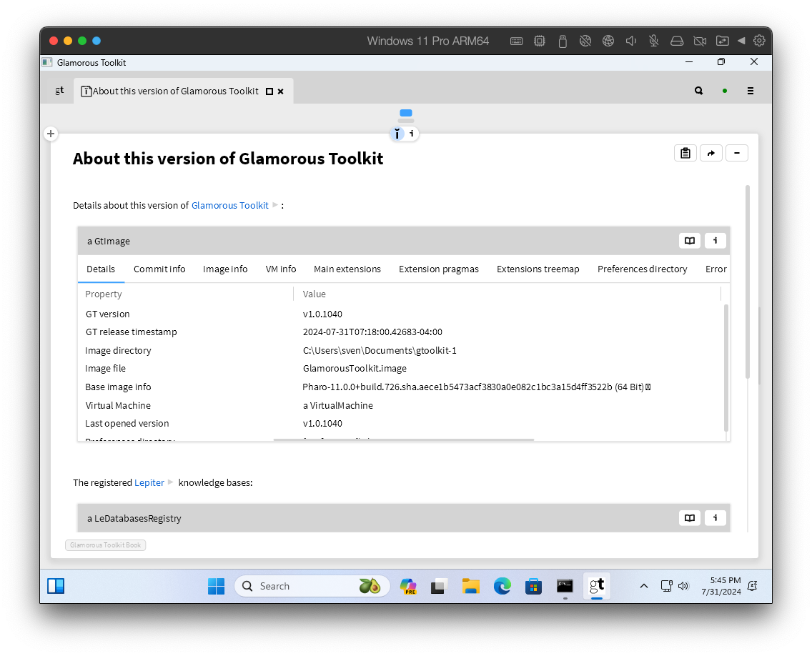The height and width of the screenshot is (656, 812).
Task: Open the book icon on the GtImage header
Action: [x=690, y=241]
